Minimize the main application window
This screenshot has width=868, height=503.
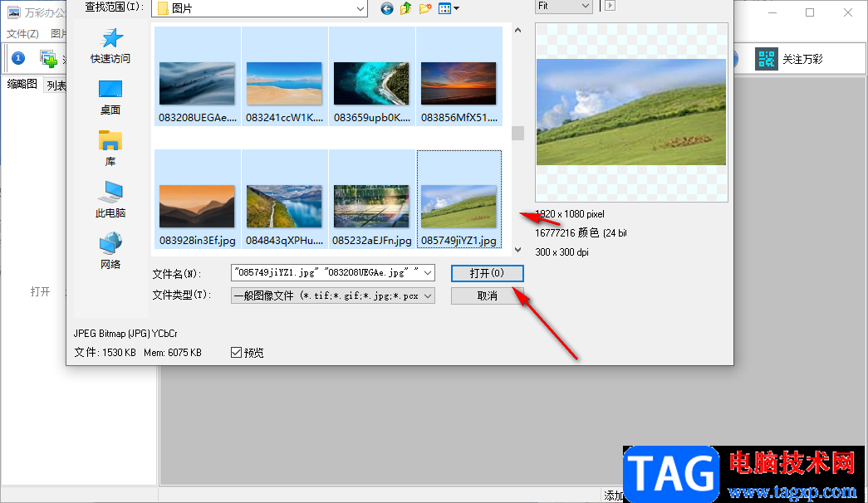772,12
